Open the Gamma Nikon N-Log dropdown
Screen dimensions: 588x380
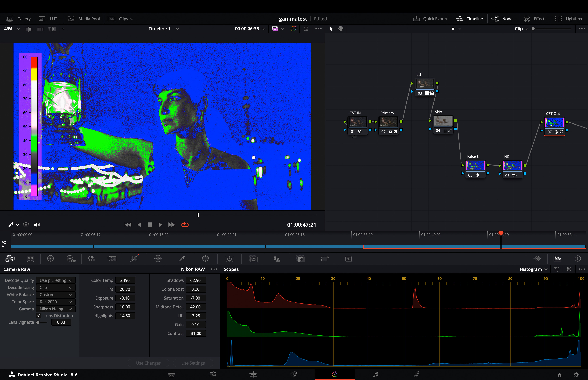coord(56,309)
